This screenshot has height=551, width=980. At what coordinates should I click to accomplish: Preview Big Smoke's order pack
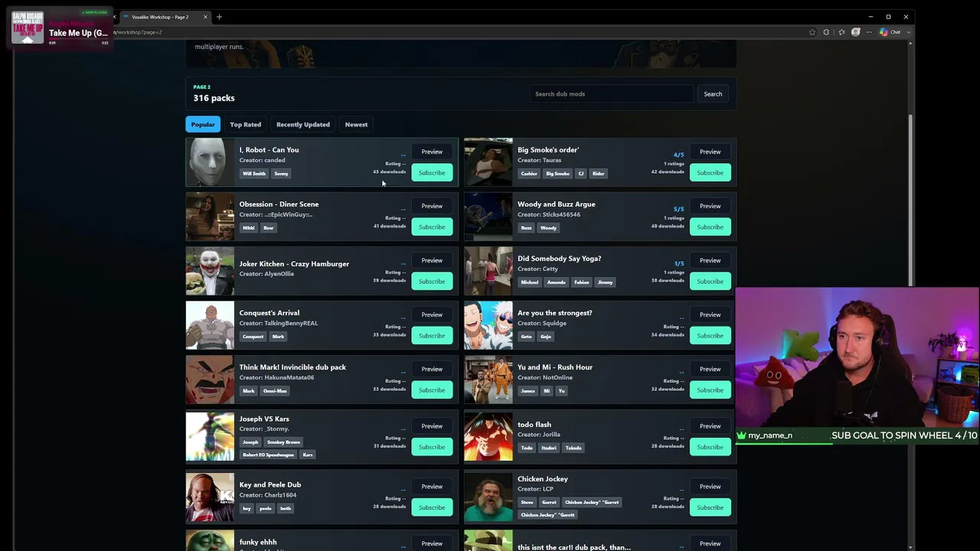pyautogui.click(x=710, y=152)
